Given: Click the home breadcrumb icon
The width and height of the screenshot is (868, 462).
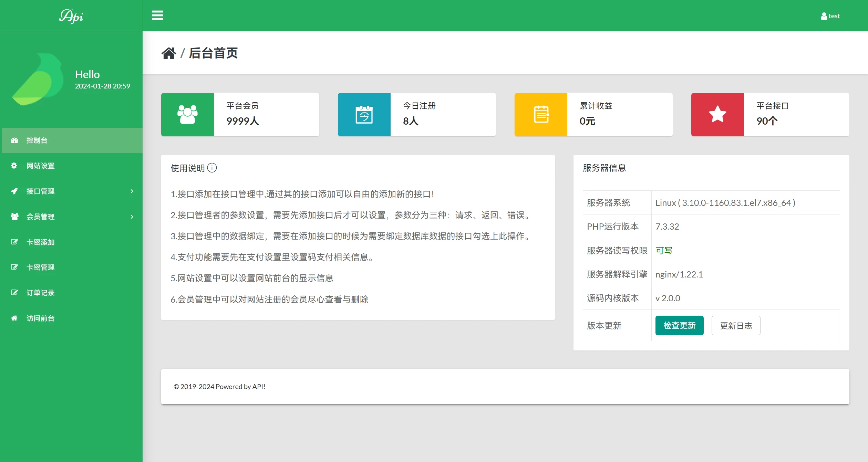Looking at the screenshot, I should 169,53.
